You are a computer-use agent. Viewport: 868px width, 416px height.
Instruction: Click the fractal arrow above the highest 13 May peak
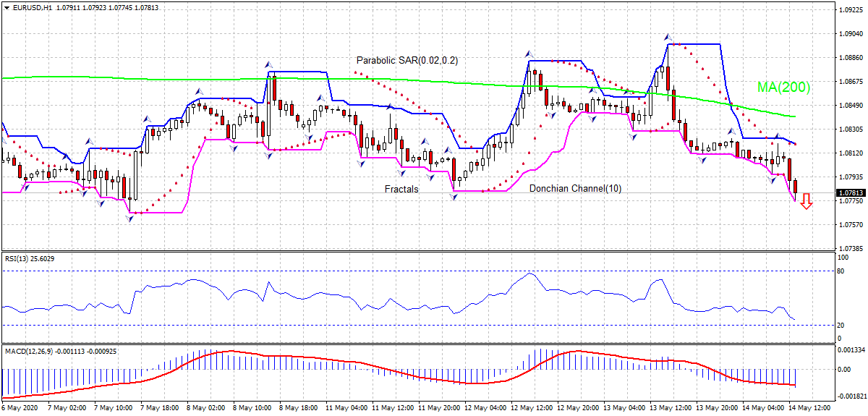pos(669,37)
